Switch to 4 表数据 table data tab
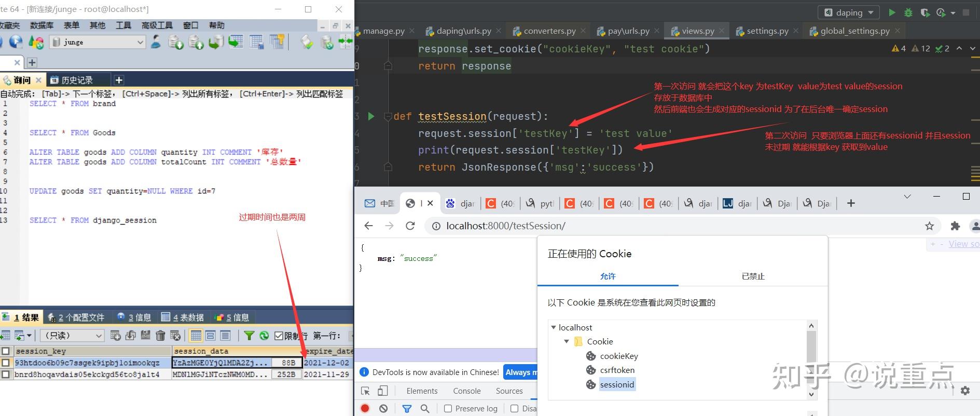 (x=182, y=317)
